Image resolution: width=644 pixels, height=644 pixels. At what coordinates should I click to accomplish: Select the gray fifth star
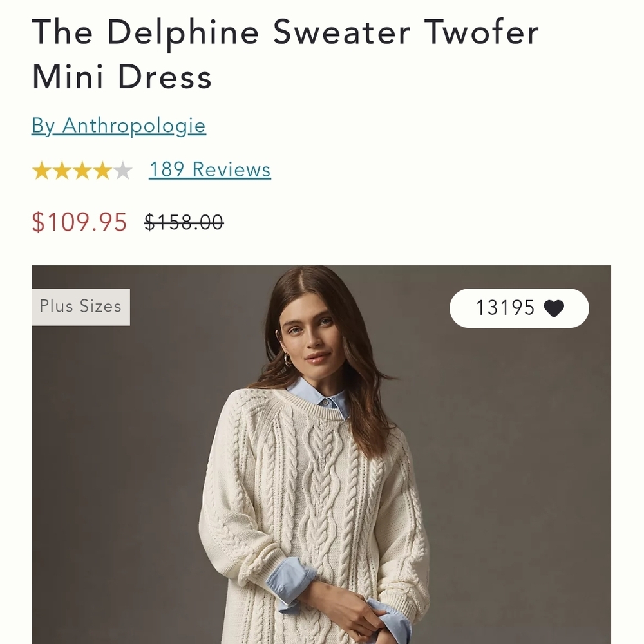point(122,169)
